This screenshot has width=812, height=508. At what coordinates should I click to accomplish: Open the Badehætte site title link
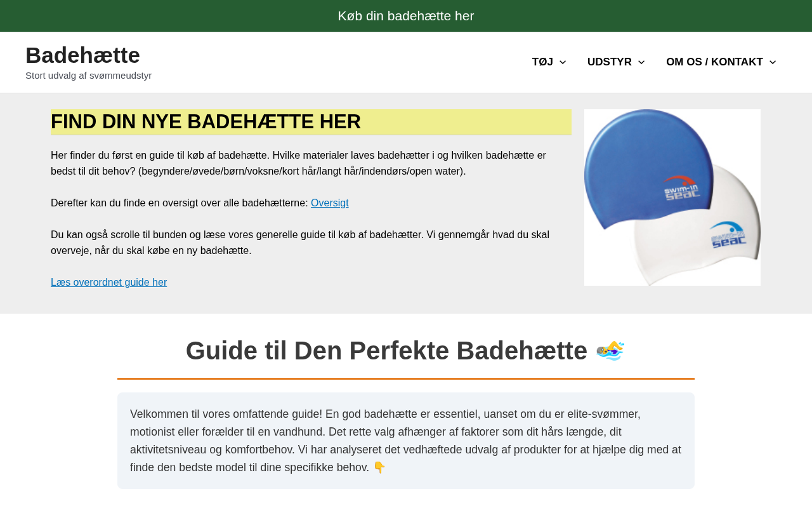coord(82,55)
